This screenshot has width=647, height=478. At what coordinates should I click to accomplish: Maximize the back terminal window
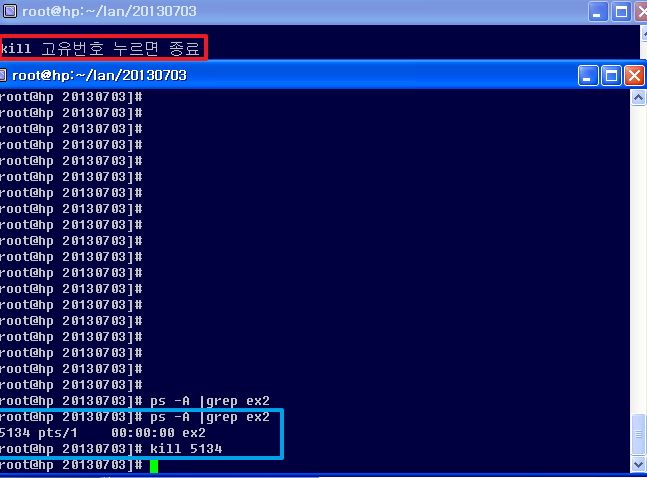click(x=621, y=12)
